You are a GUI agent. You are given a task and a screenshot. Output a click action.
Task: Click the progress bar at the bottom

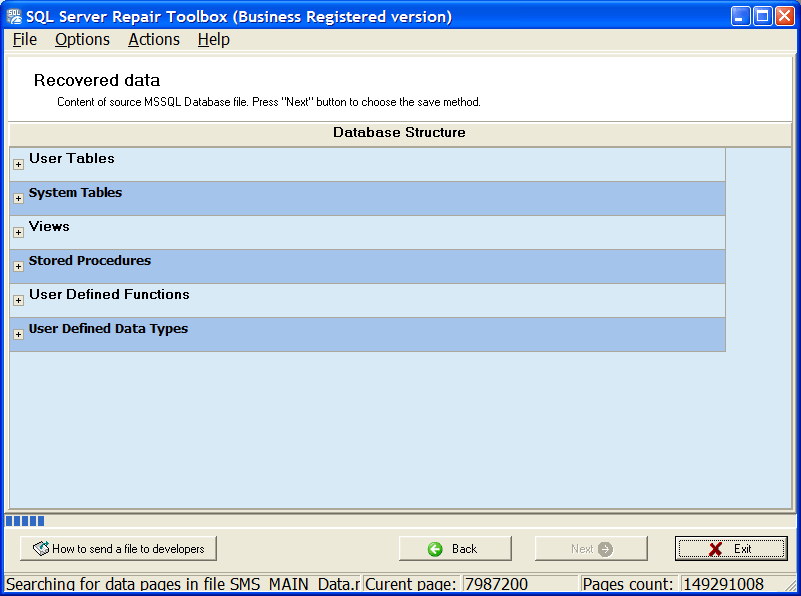point(400,521)
